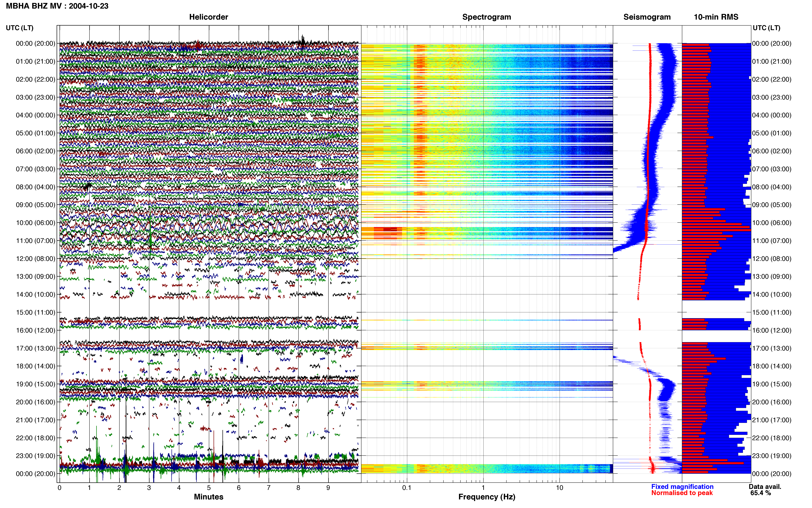The width and height of the screenshot is (812, 508).
Task: Click minute tick label '9' under Helicorder
Action: (x=328, y=487)
